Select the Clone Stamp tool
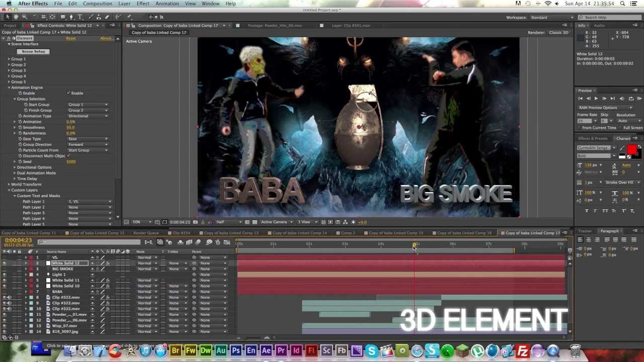Image resolution: width=644 pixels, height=362 pixels. (100, 17)
